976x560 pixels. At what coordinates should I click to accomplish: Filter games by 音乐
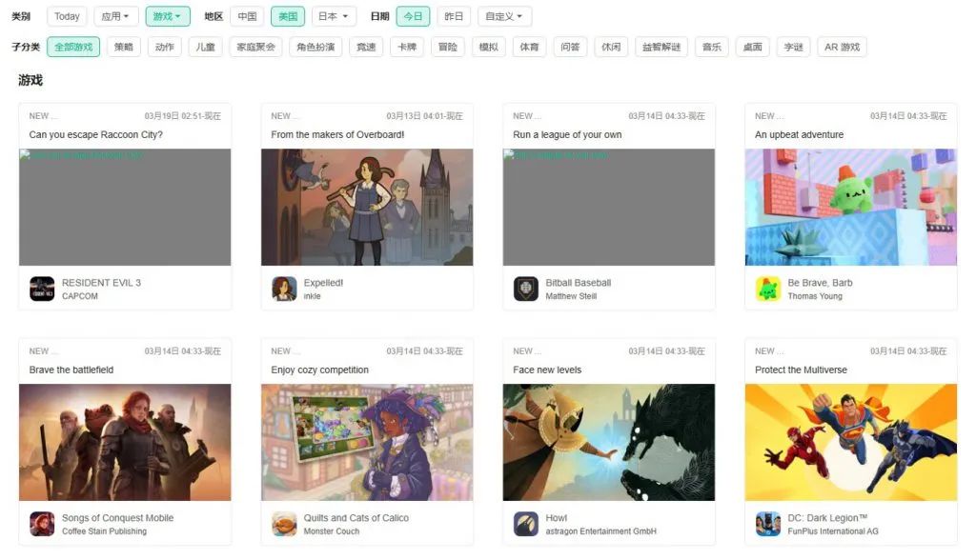point(711,47)
